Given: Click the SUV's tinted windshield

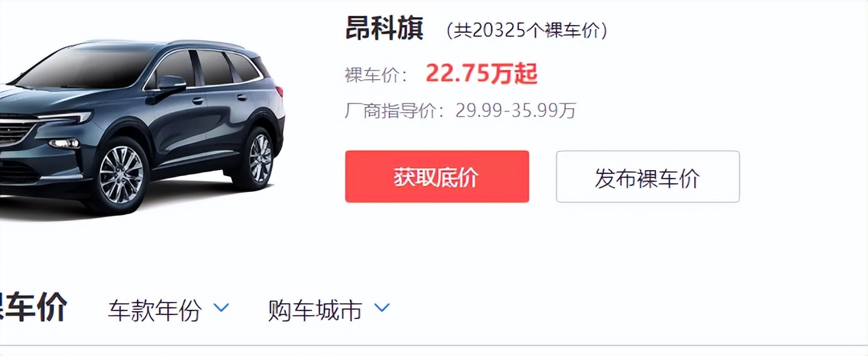Looking at the screenshot, I should 86,68.
